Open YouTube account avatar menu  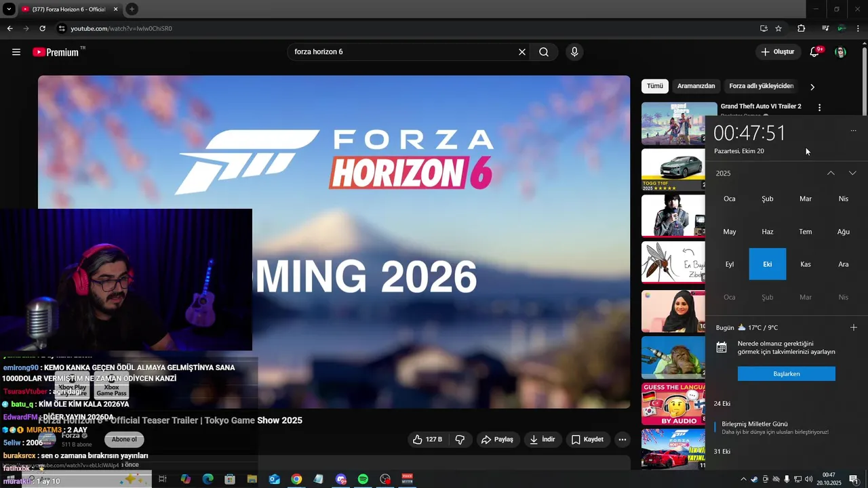840,52
